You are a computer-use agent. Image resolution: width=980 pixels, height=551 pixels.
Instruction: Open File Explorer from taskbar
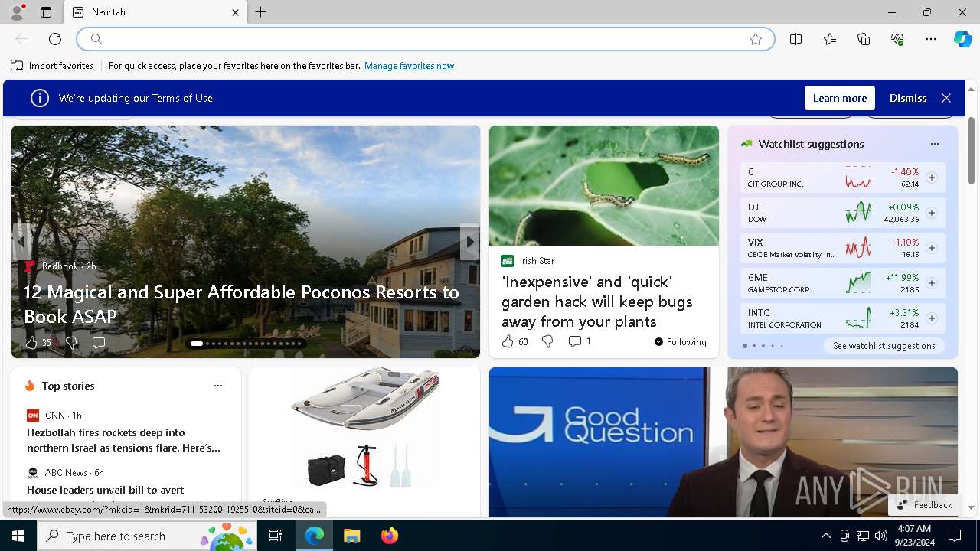click(351, 536)
